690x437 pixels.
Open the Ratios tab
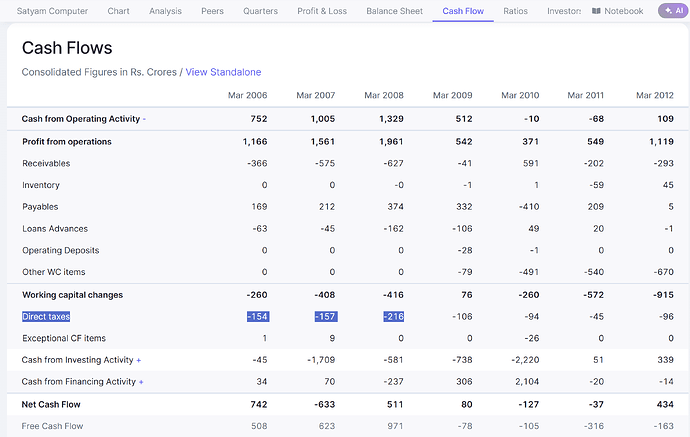515,11
